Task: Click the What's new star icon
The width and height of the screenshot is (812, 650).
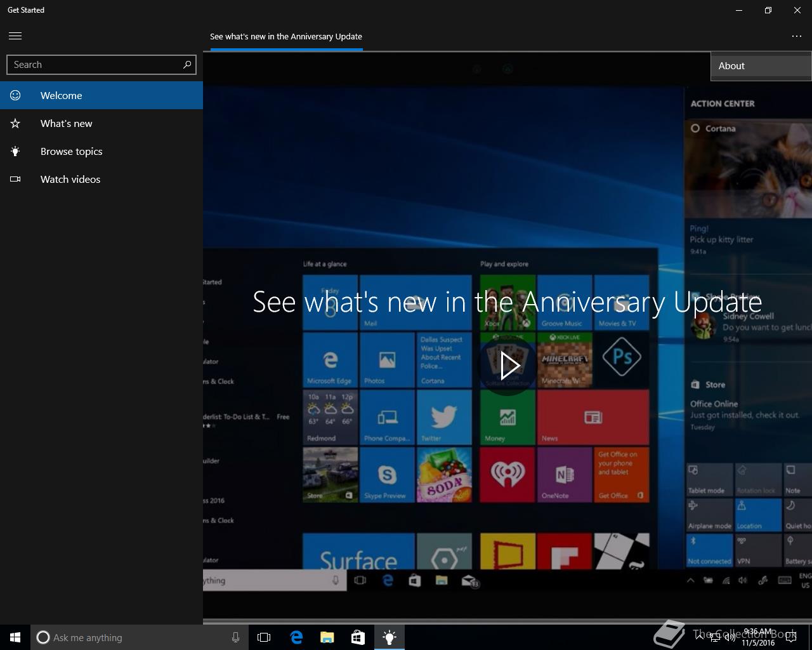Action: click(15, 123)
